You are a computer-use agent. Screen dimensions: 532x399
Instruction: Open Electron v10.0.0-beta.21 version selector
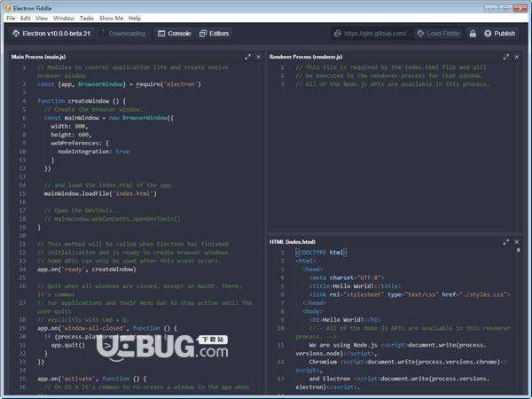(x=51, y=34)
